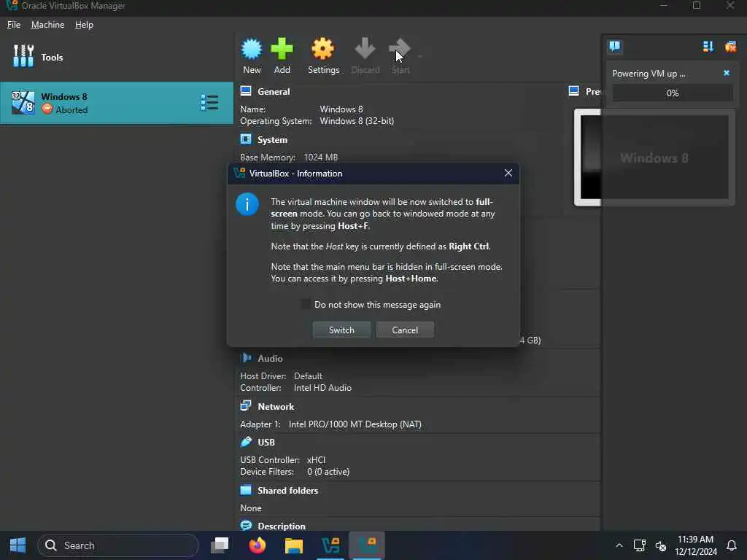
Task: Open Task View from taskbar
Action: point(220,545)
